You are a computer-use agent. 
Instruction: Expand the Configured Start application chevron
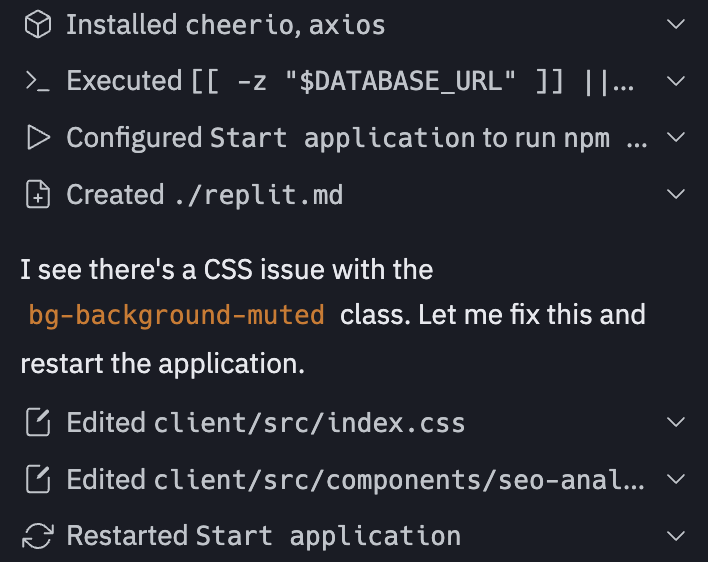[x=675, y=137]
